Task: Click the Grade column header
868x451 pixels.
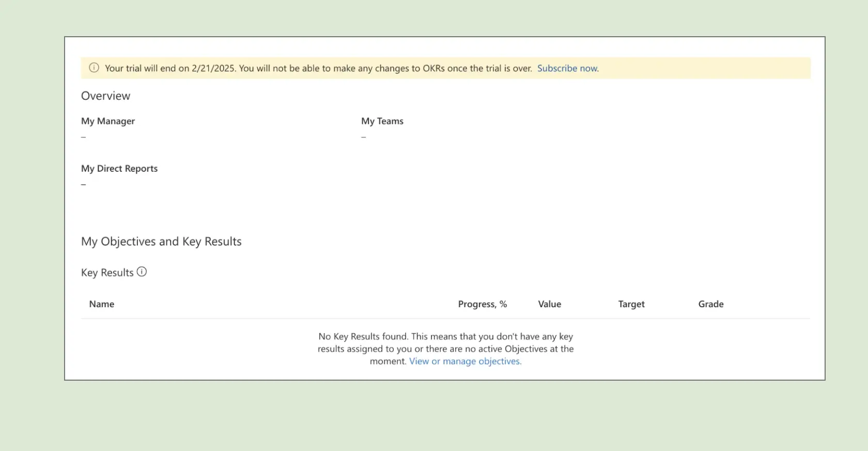Action: [x=711, y=304]
